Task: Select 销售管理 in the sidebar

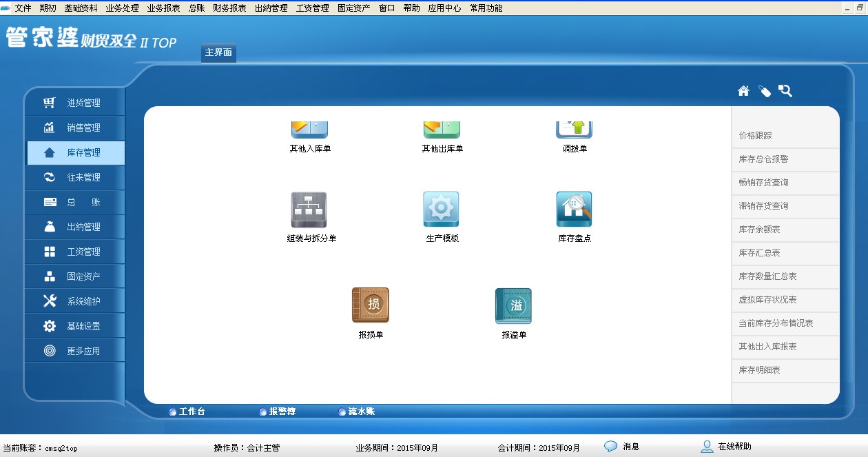Action: 83,128
